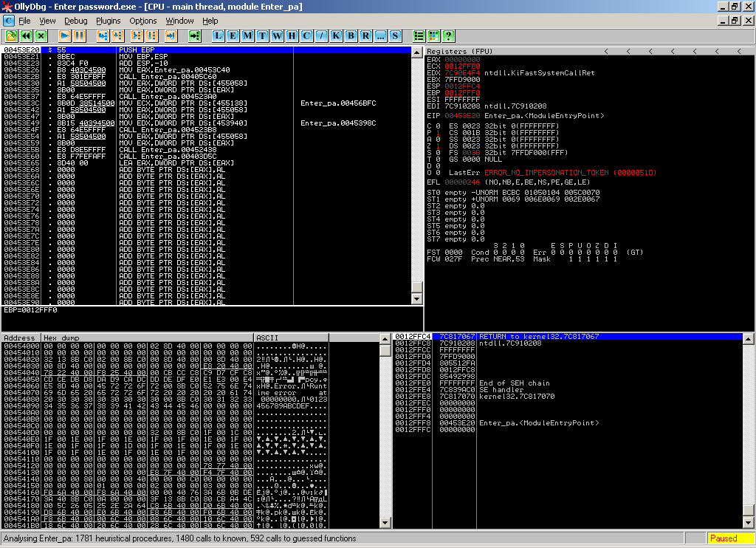Show References window (R button)
The width and height of the screenshot is (756, 548).
pyautogui.click(x=365, y=35)
